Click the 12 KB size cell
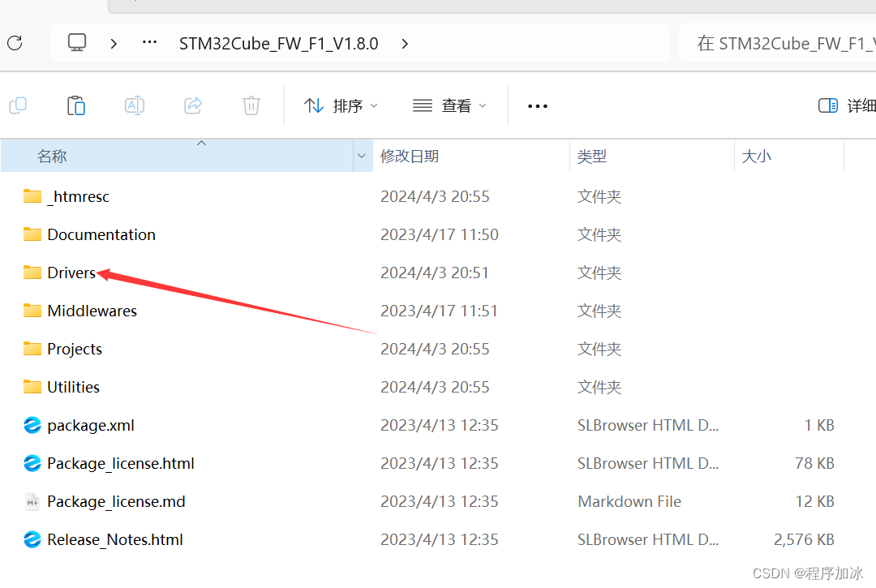The width and height of the screenshot is (876, 588). coord(814,501)
